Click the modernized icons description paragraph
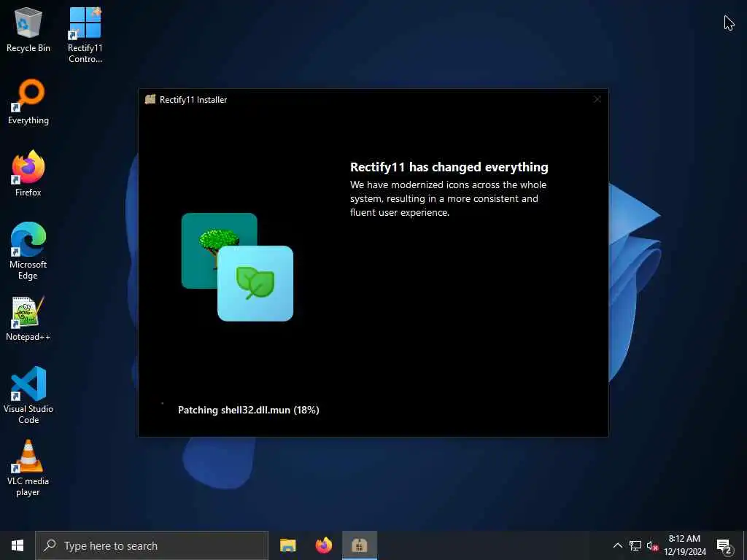Image resolution: width=747 pixels, height=560 pixels. pyautogui.click(x=449, y=198)
